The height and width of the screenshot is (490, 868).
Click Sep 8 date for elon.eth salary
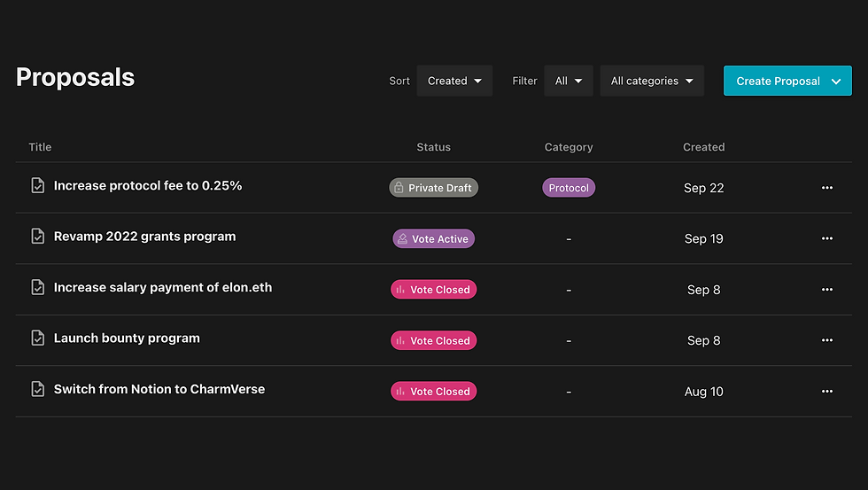pyautogui.click(x=703, y=290)
